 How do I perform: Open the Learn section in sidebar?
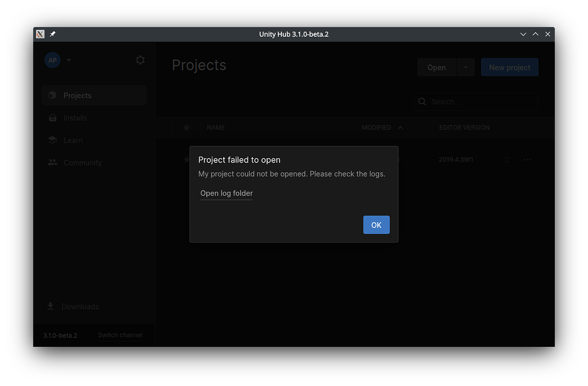coord(73,140)
